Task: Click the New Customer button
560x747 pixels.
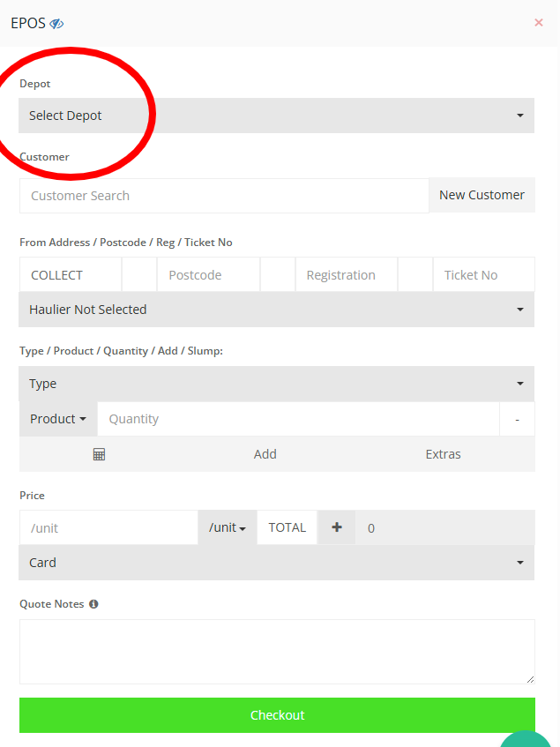Action: coord(482,195)
